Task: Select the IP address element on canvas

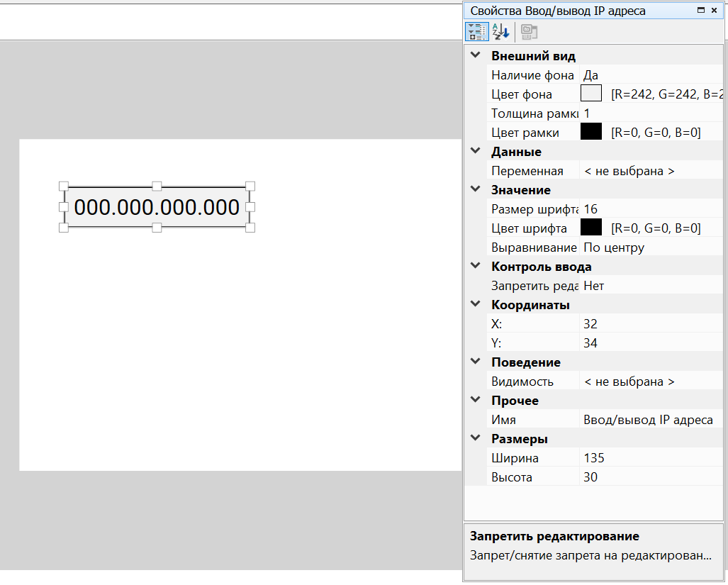Action: 157,208
